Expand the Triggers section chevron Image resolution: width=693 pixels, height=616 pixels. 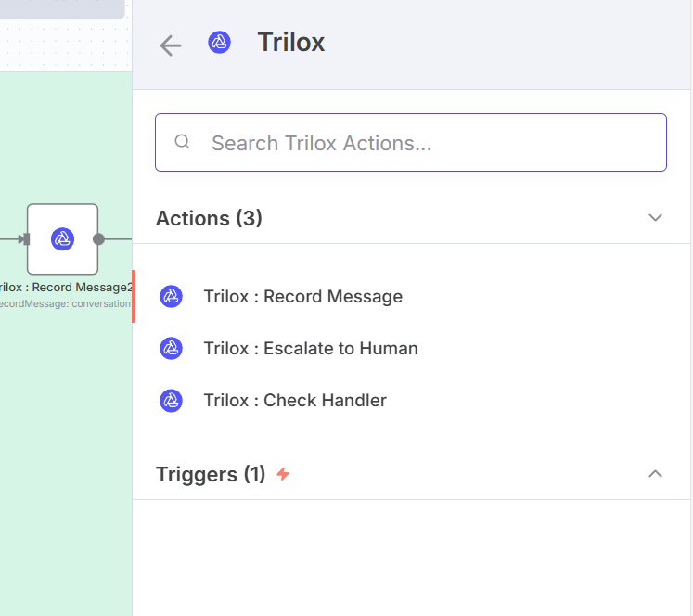tap(655, 474)
